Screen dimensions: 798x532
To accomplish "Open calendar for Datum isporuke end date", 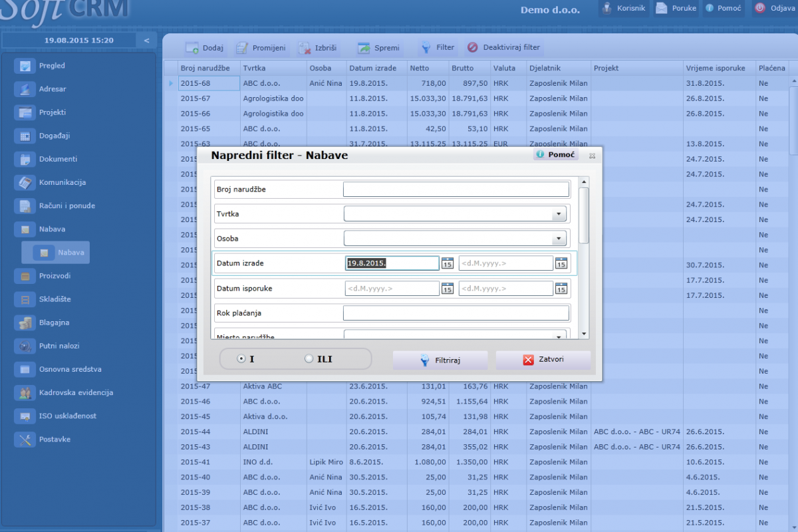I will tap(561, 289).
